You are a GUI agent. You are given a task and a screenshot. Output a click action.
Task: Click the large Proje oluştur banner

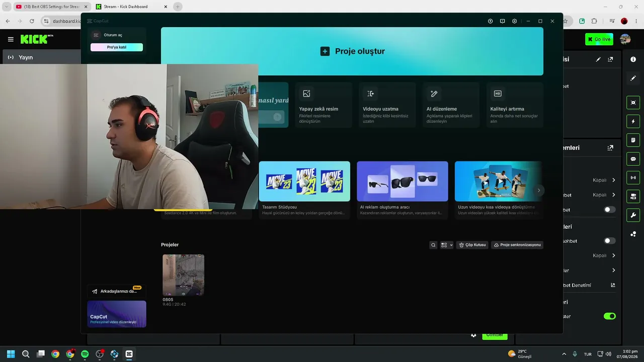pyautogui.click(x=352, y=51)
